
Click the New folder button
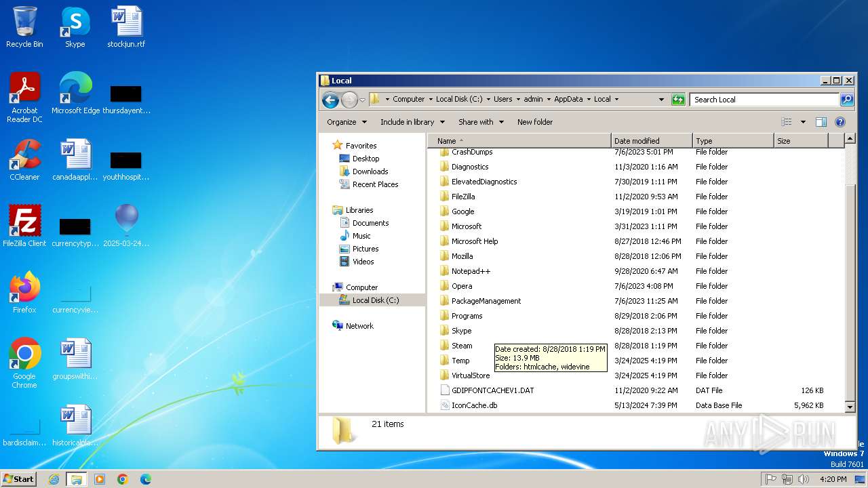point(535,122)
